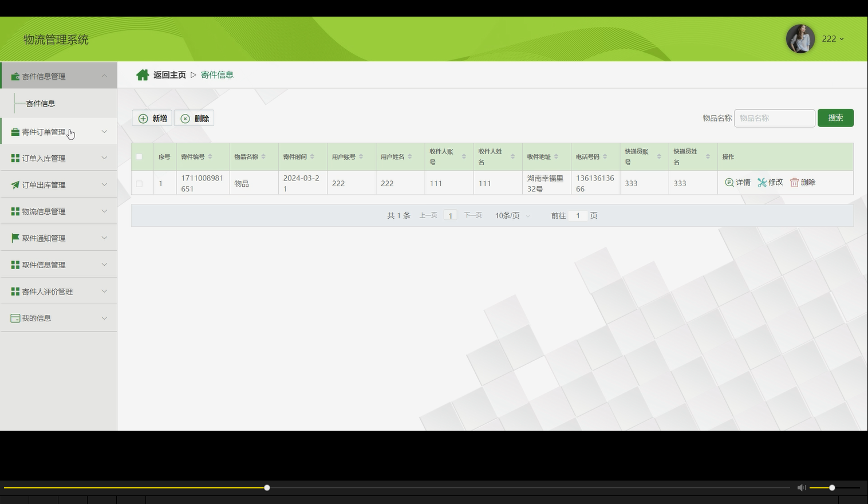
Task: Click the 物流管理系统 title
Action: click(x=56, y=40)
